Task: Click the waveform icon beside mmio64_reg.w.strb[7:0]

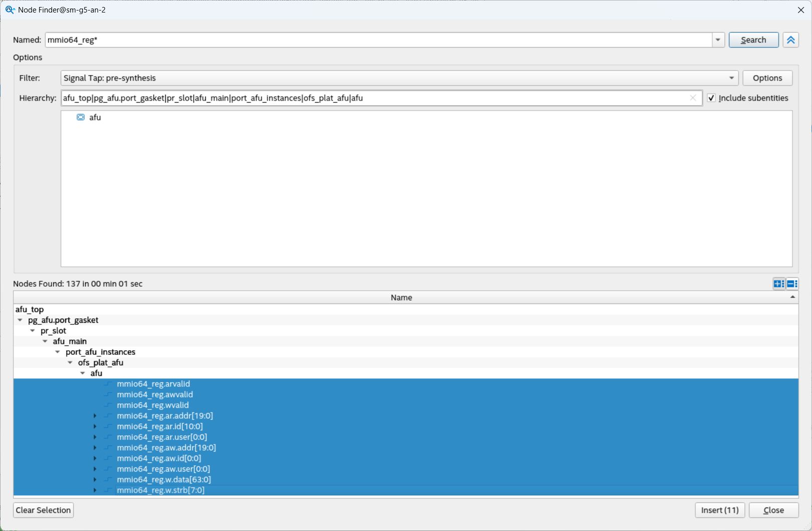Action: (108, 490)
